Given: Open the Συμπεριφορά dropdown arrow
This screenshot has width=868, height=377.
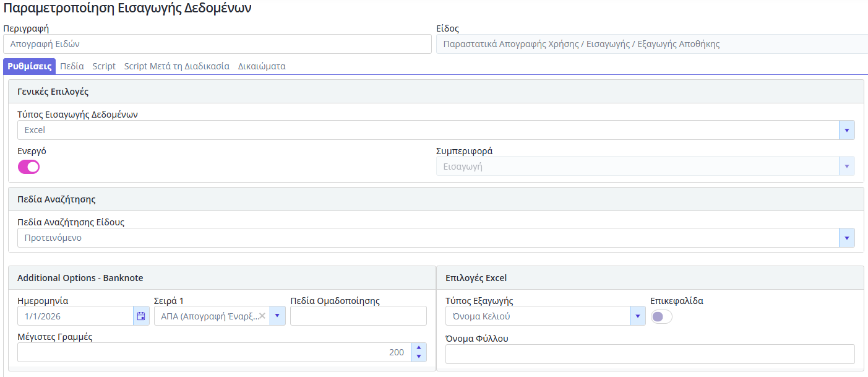Looking at the screenshot, I should 846,166.
